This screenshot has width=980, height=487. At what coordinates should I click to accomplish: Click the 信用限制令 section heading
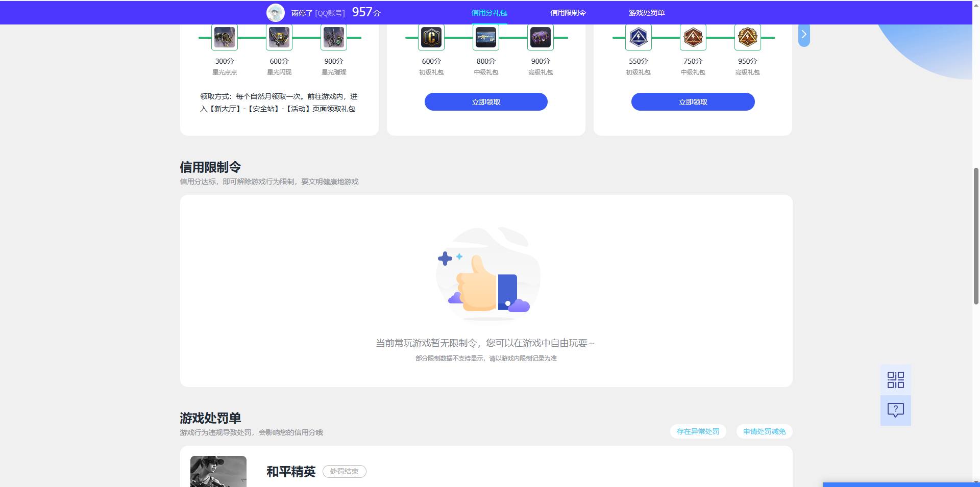click(210, 167)
